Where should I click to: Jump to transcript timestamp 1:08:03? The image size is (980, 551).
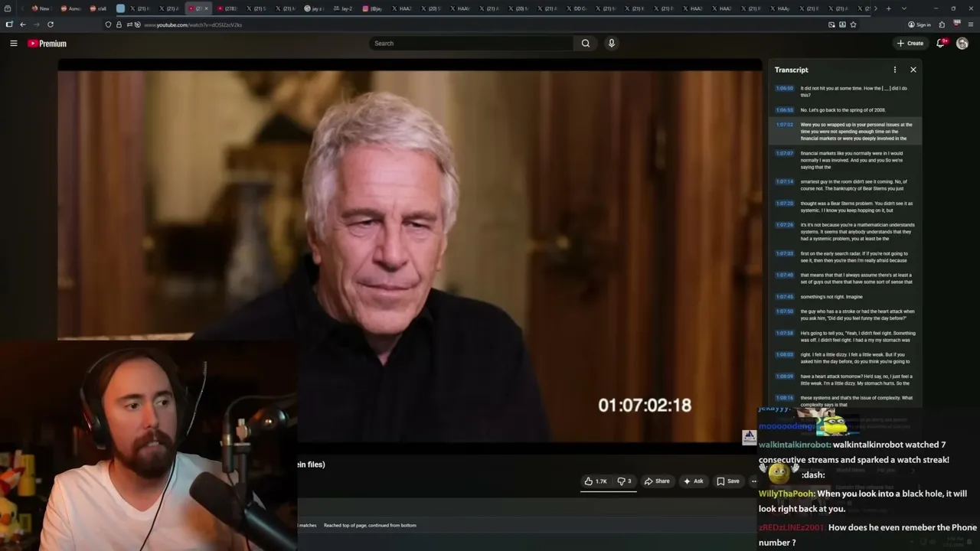click(x=785, y=354)
